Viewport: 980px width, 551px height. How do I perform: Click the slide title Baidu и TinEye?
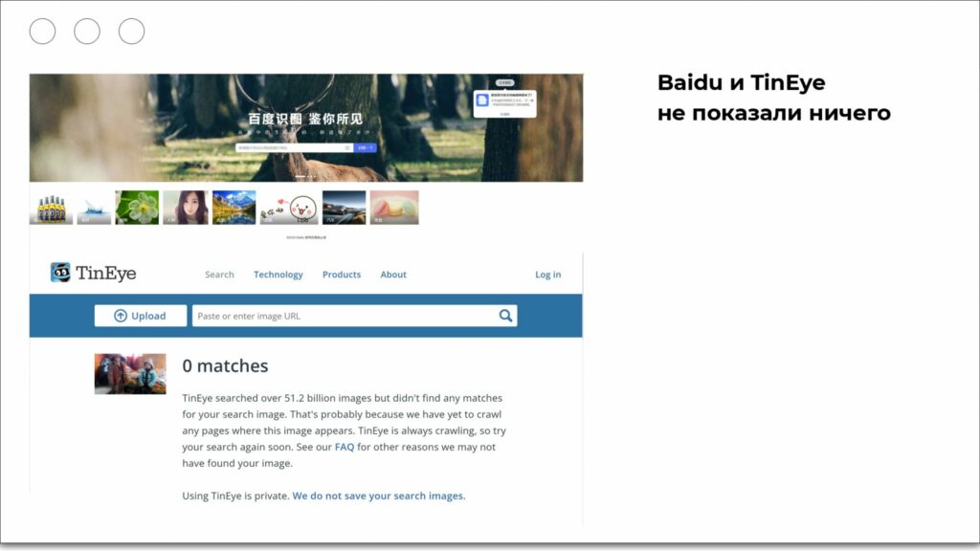pos(742,82)
